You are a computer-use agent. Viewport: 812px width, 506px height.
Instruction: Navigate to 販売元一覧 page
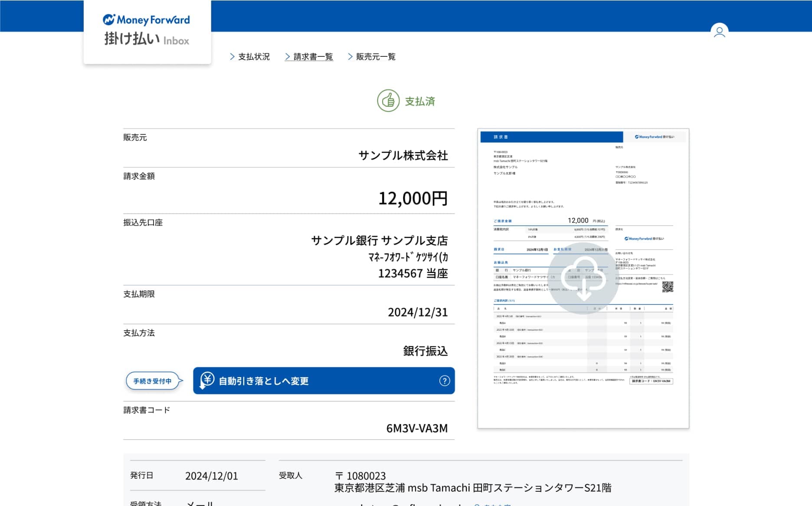click(x=372, y=57)
